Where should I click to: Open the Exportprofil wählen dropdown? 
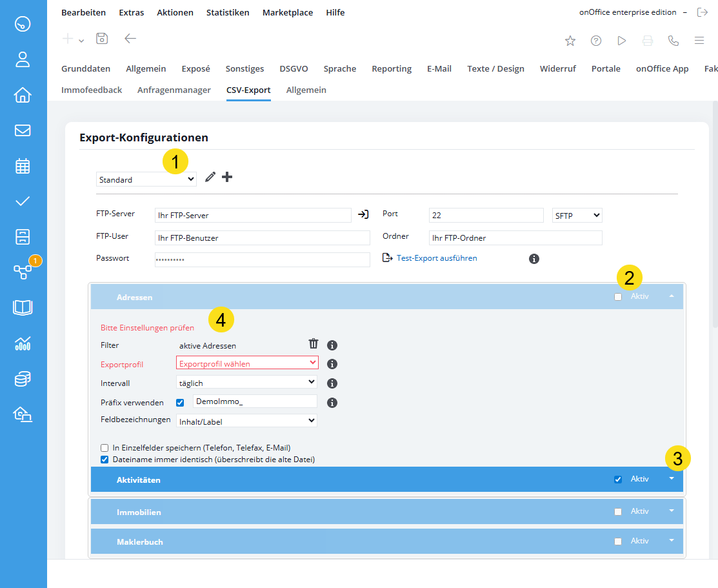[247, 363]
